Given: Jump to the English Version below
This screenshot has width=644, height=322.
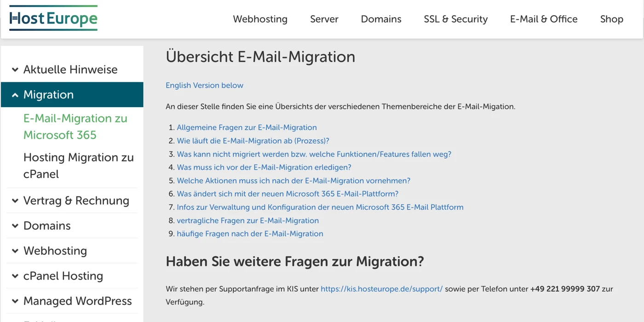Looking at the screenshot, I should (x=204, y=85).
